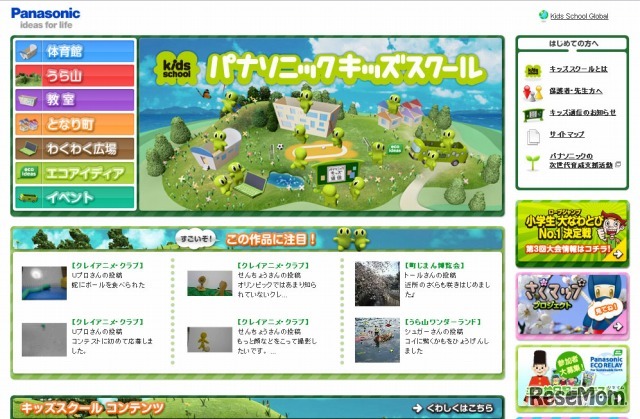
Task: Open the サイトマップ link
Action: [567, 134]
